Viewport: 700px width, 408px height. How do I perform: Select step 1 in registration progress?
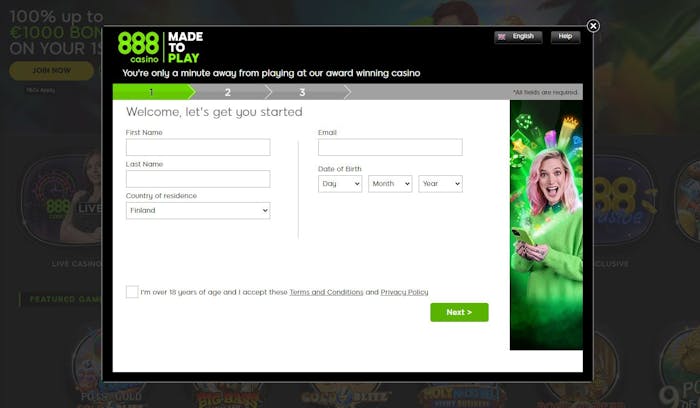click(x=153, y=92)
